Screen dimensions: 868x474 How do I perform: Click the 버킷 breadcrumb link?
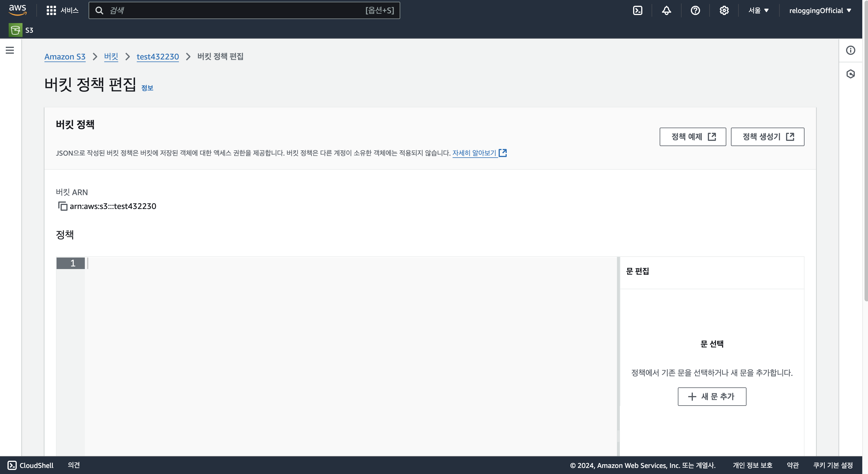tap(111, 57)
